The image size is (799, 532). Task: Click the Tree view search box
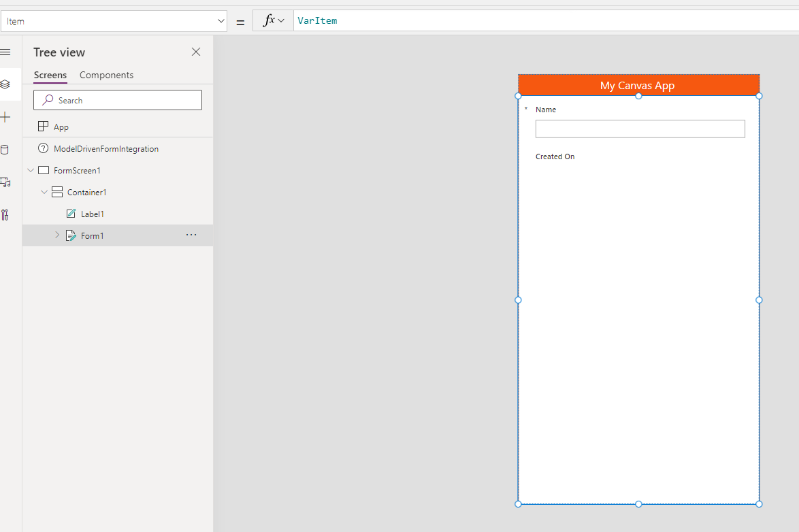pos(118,100)
